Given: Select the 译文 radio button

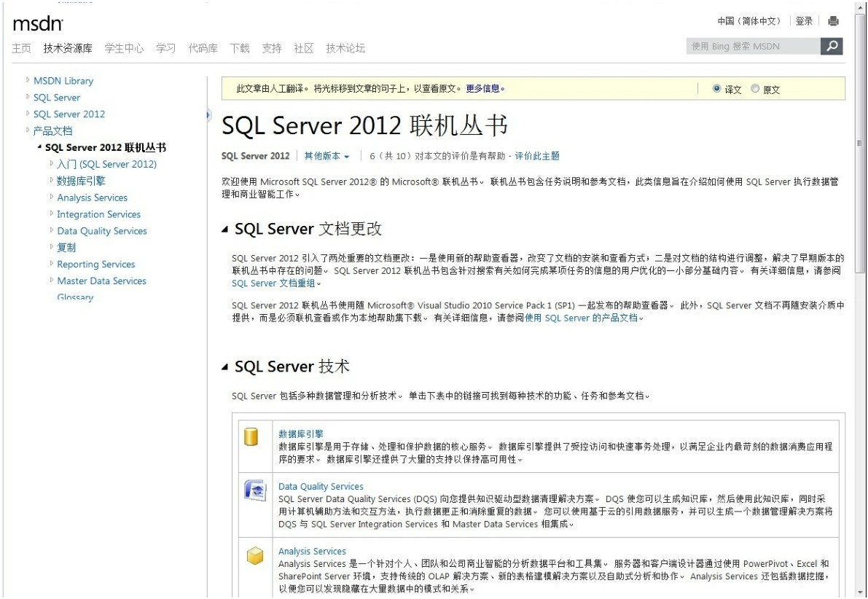Looking at the screenshot, I should point(717,89).
